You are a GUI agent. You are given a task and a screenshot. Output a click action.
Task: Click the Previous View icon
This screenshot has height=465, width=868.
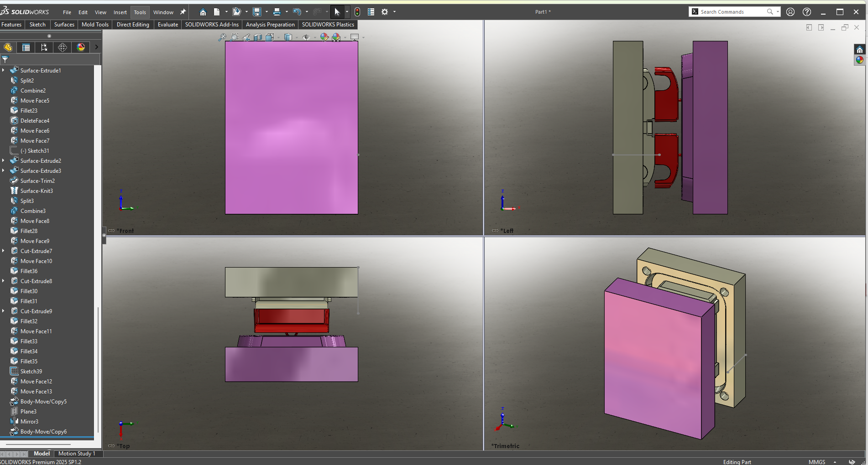[246, 37]
